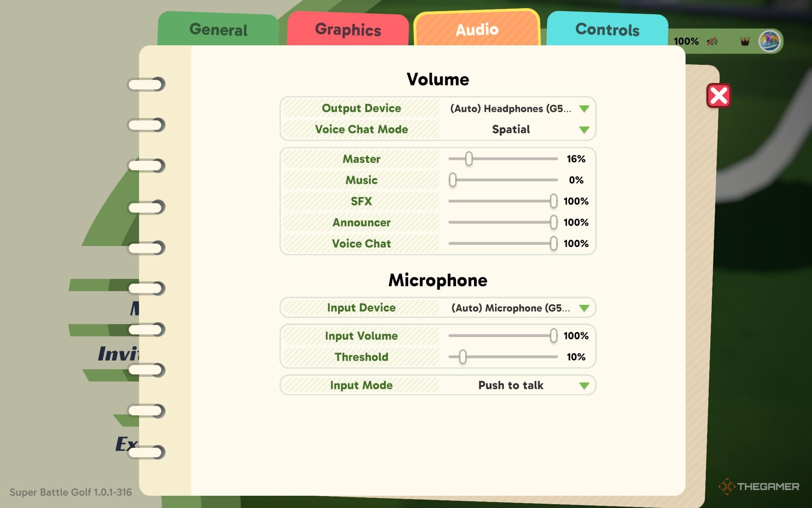Click the player avatar picture
Viewport: 812px width, 508px height.
coord(769,41)
